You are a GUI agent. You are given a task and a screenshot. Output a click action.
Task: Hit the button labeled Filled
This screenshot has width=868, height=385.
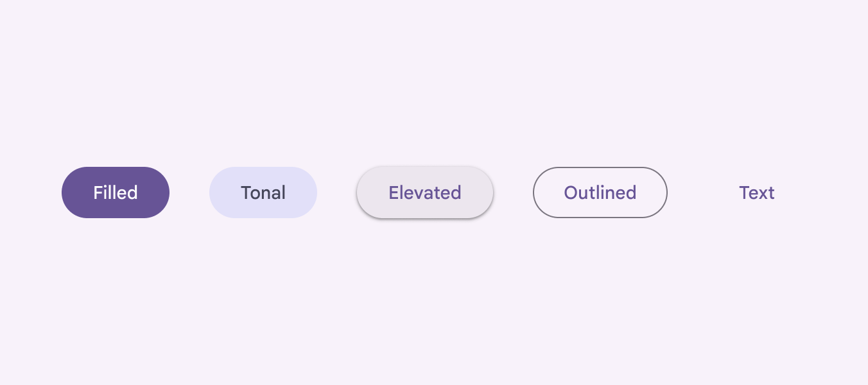coord(116,193)
